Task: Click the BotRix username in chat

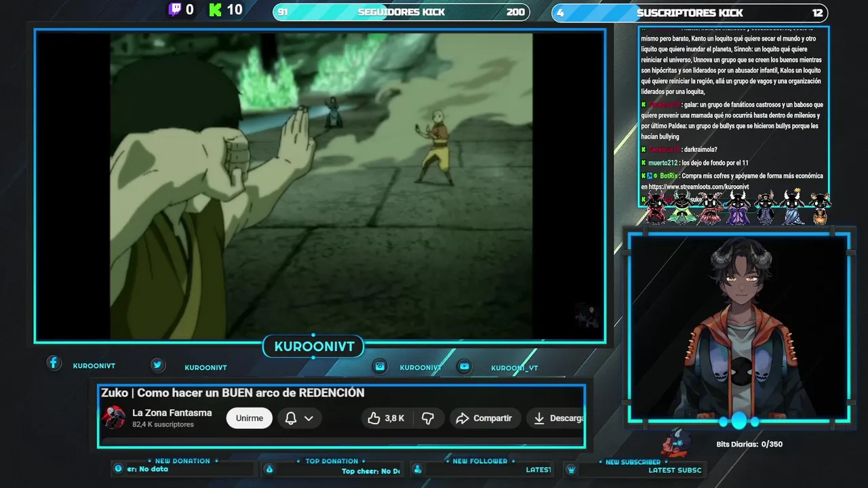Action: point(669,176)
